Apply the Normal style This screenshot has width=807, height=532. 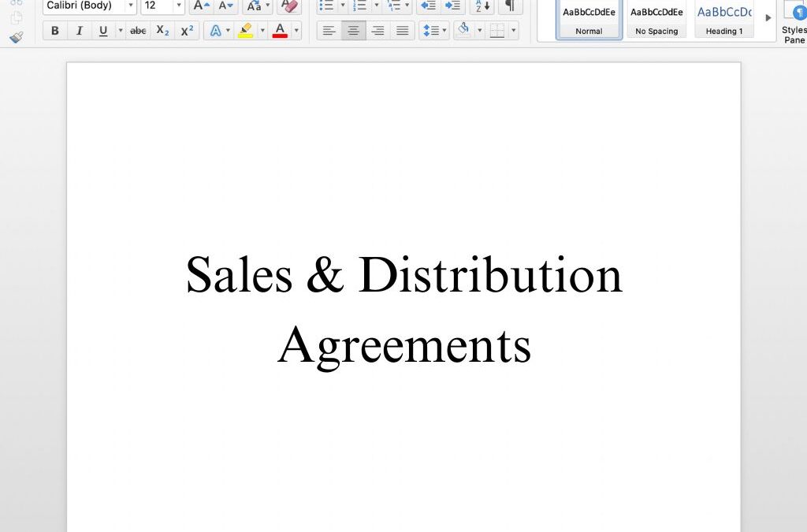point(589,20)
